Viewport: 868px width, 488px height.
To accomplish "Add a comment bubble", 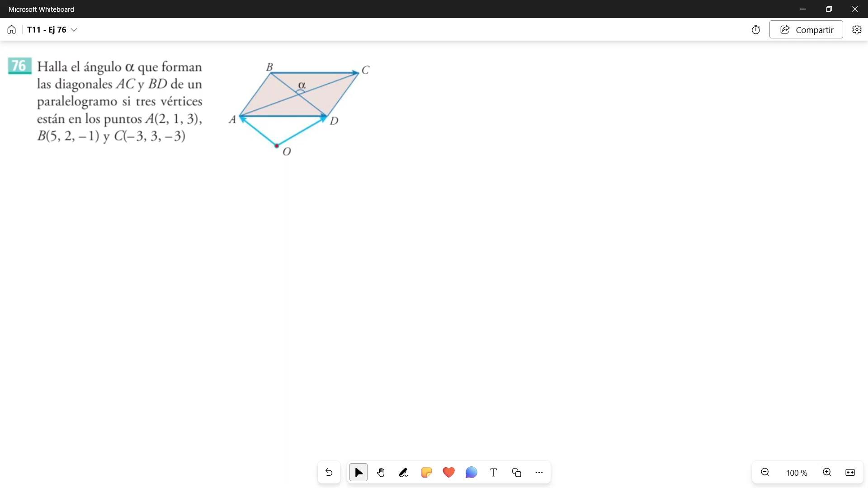I will pyautogui.click(x=471, y=473).
